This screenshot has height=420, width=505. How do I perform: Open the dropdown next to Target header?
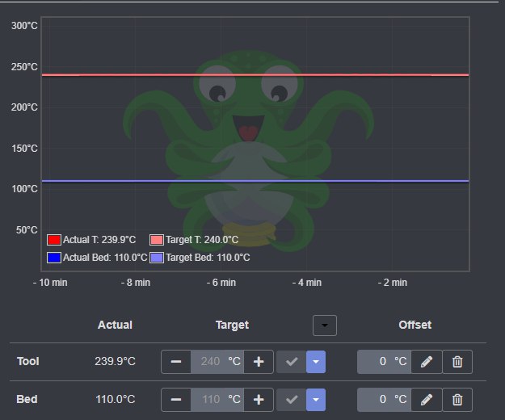click(325, 325)
